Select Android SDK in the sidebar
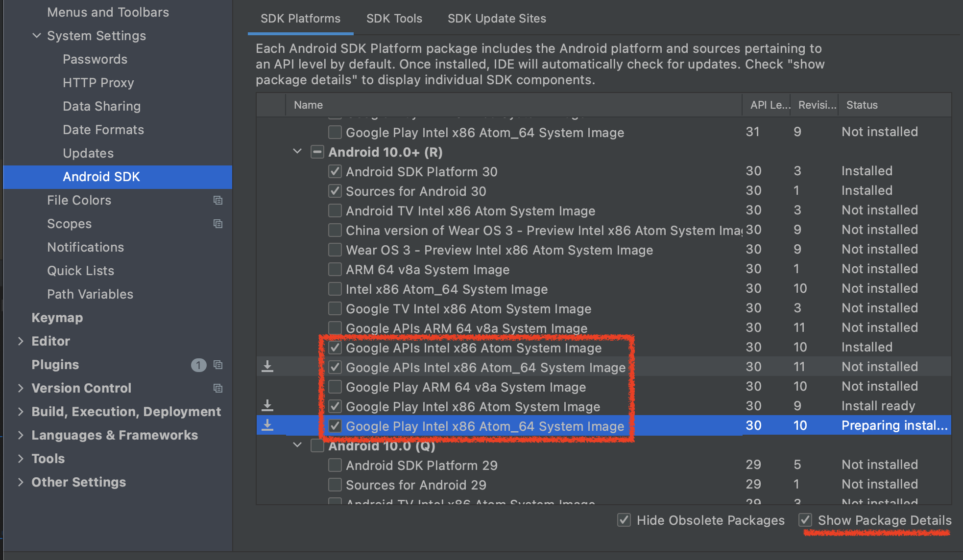Viewport: 963px width, 560px height. pyautogui.click(x=118, y=177)
